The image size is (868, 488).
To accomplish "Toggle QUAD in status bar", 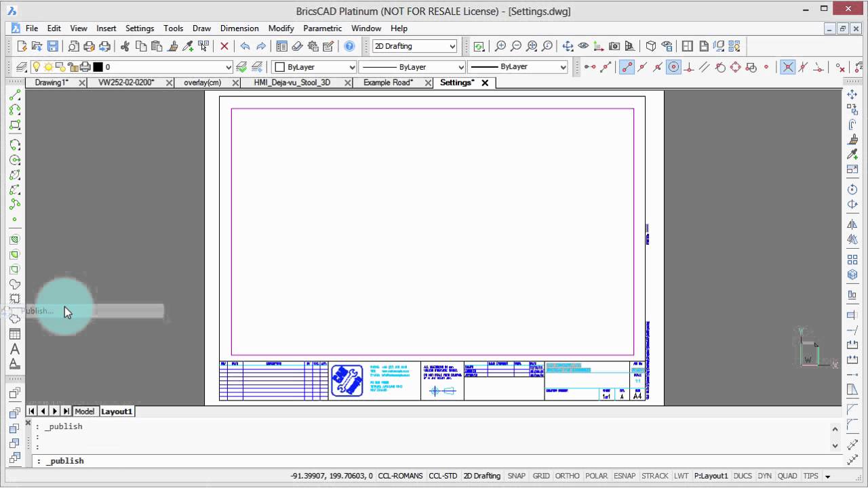I will (x=787, y=476).
